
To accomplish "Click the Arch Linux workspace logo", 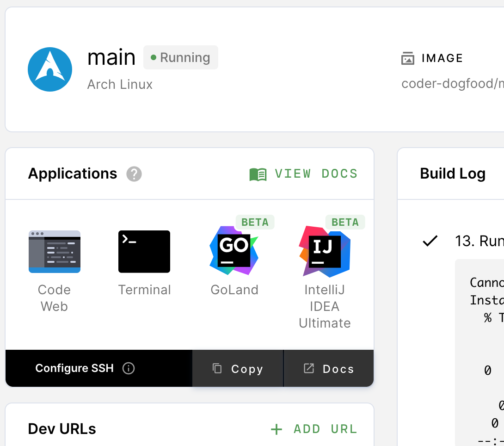I will (x=50, y=69).
